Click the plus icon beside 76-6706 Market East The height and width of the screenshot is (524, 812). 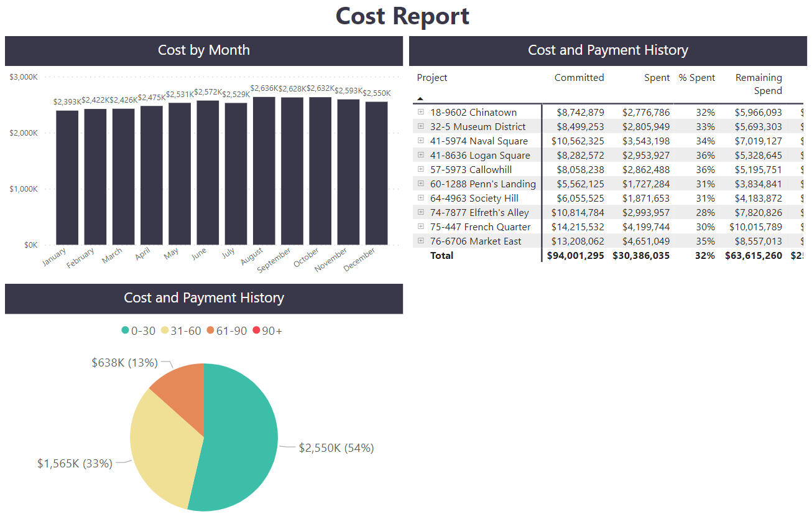coord(421,241)
